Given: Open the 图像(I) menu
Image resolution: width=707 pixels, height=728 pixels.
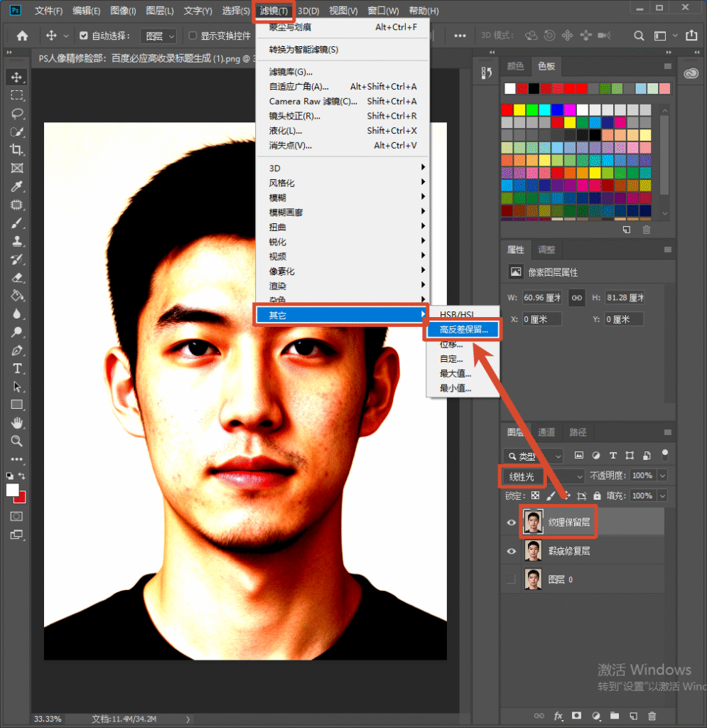Looking at the screenshot, I should (x=123, y=11).
